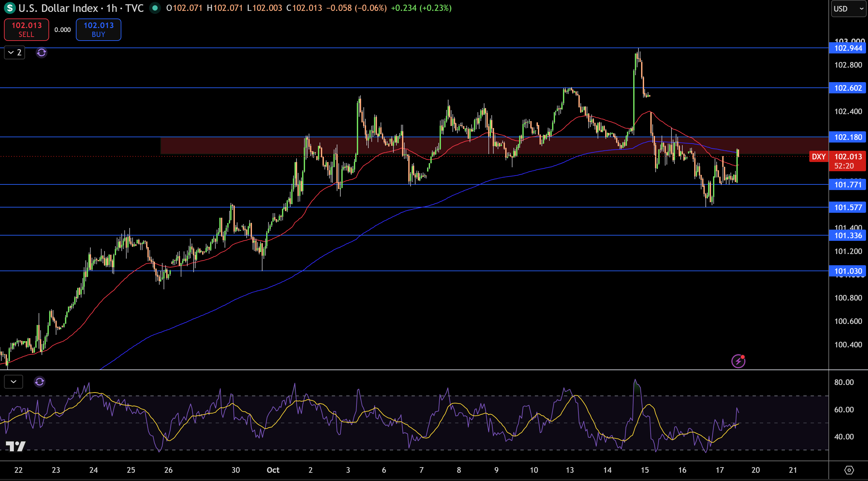Select the 102.944 horizontal line price label

click(x=848, y=48)
